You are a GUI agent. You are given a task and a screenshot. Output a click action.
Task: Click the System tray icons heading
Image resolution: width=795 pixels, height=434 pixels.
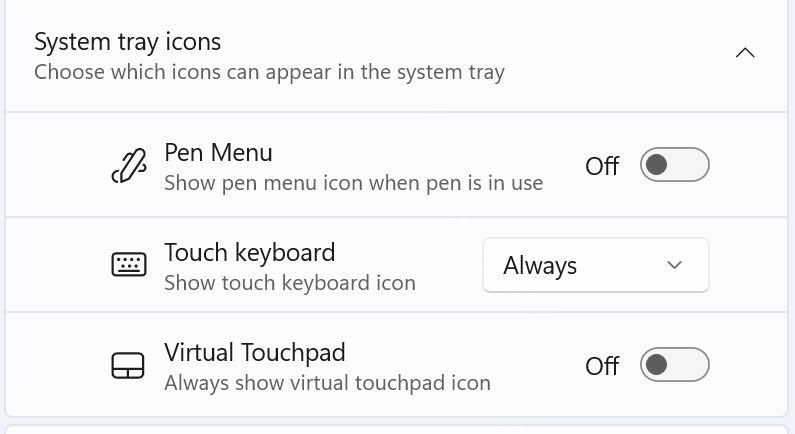pyautogui.click(x=127, y=42)
